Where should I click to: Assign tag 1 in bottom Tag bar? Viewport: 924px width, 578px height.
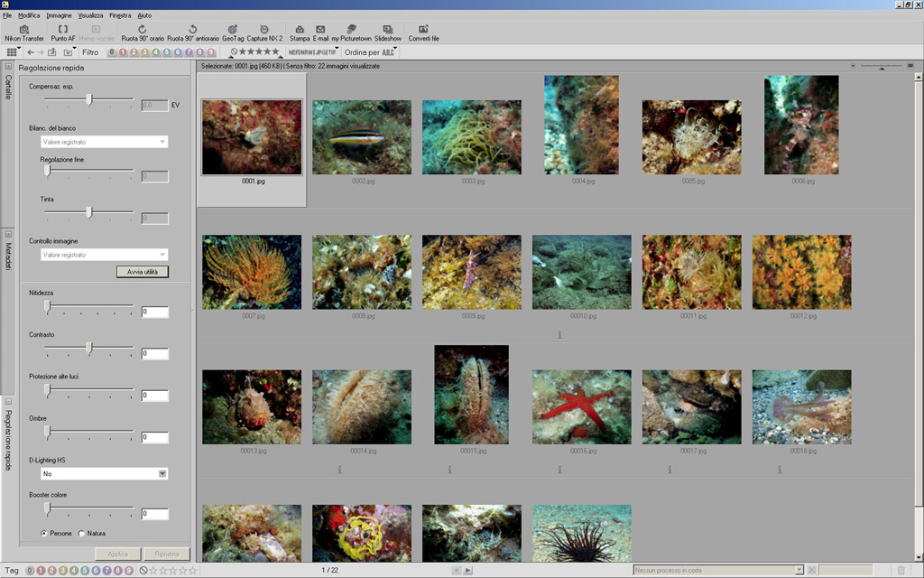pyautogui.click(x=41, y=571)
